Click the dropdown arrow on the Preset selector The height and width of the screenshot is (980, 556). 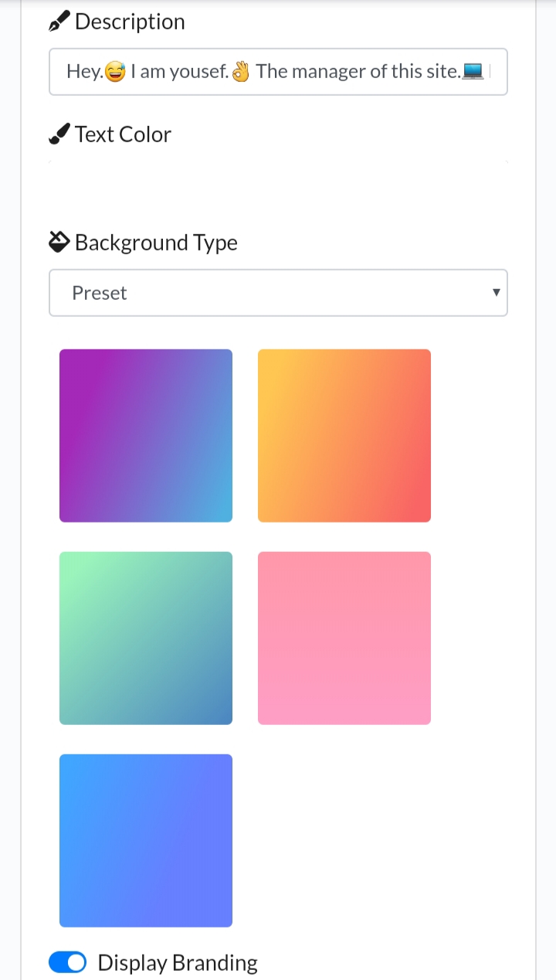pos(496,292)
